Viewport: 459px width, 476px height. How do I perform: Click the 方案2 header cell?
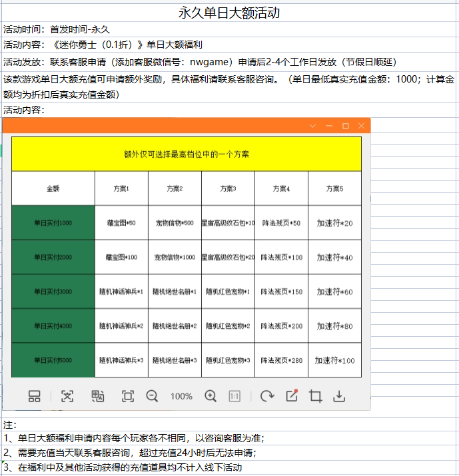click(175, 188)
